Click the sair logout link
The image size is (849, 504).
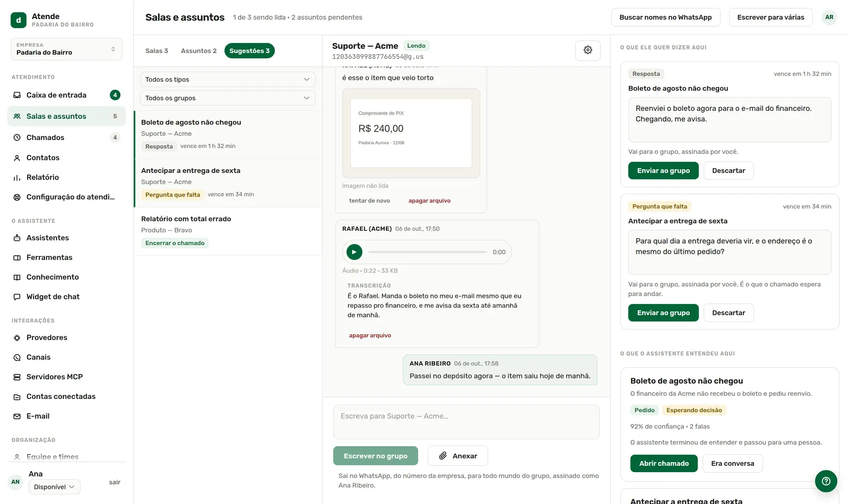coord(115,482)
